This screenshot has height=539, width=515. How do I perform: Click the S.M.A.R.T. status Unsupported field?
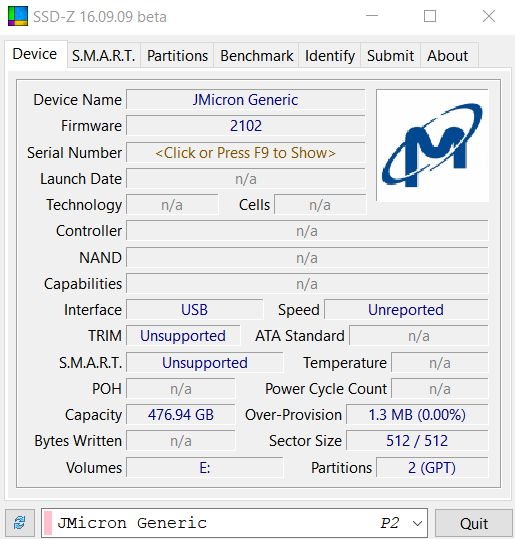[205, 363]
